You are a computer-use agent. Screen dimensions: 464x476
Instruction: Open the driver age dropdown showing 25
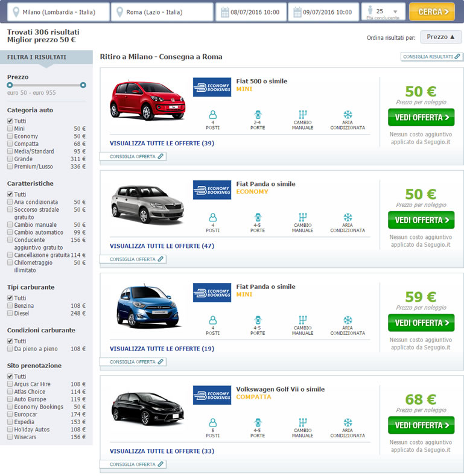(x=384, y=12)
